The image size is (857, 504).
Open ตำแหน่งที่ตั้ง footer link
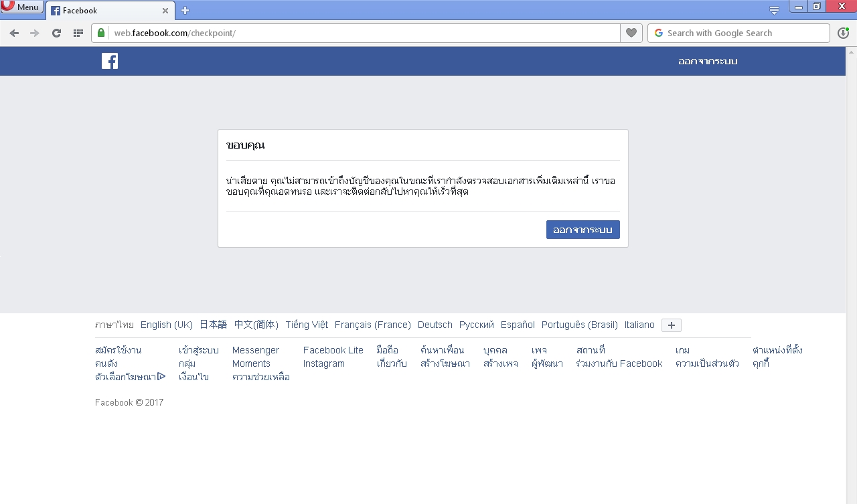(777, 350)
